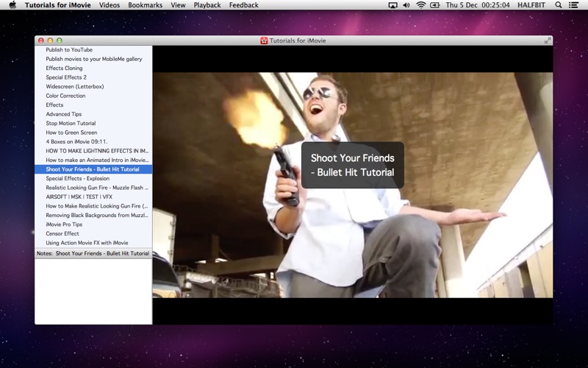Select 'Removing Black Backgrounds from Muzzl...' tutorial
The width and height of the screenshot is (588, 368).
93,215
